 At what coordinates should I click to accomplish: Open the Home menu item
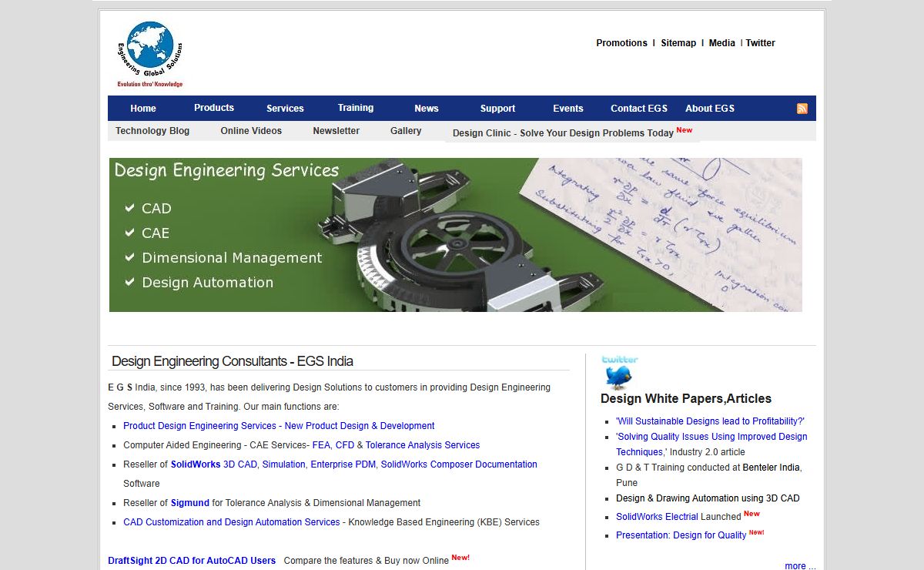point(143,109)
